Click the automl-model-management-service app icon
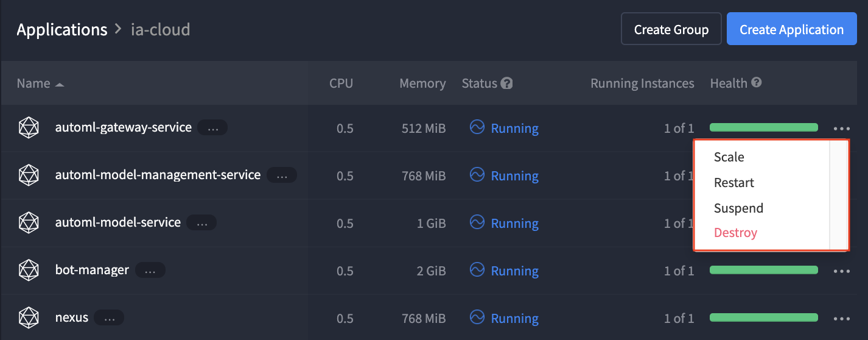This screenshot has width=868, height=340. pyautogui.click(x=29, y=175)
